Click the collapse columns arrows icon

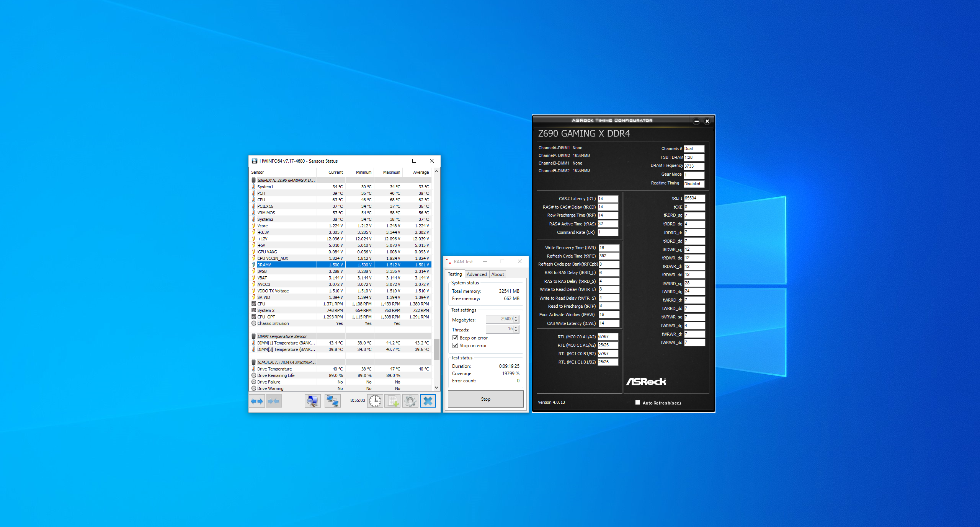pyautogui.click(x=273, y=401)
